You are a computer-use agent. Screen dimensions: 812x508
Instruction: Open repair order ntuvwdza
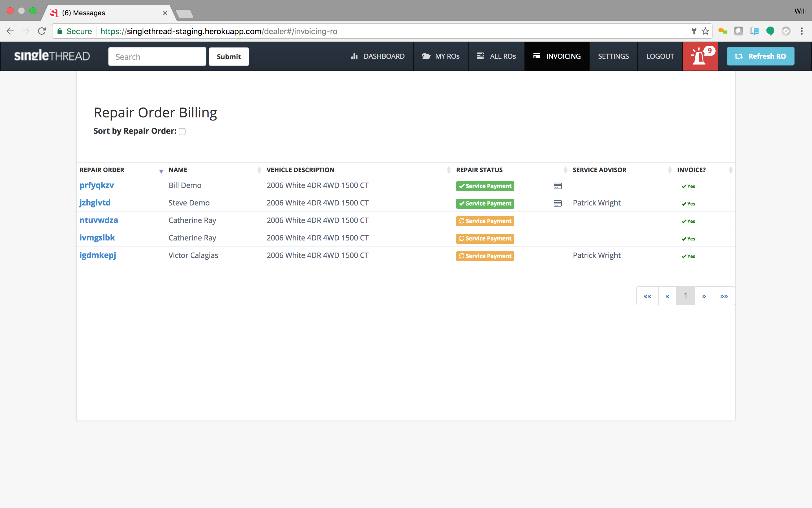(99, 220)
